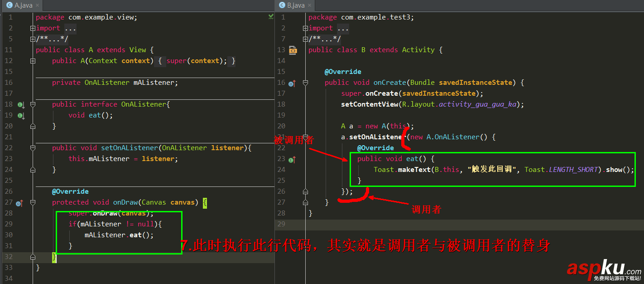Close the A.java tab
Screen dimensions: 644x284
click(38, 6)
